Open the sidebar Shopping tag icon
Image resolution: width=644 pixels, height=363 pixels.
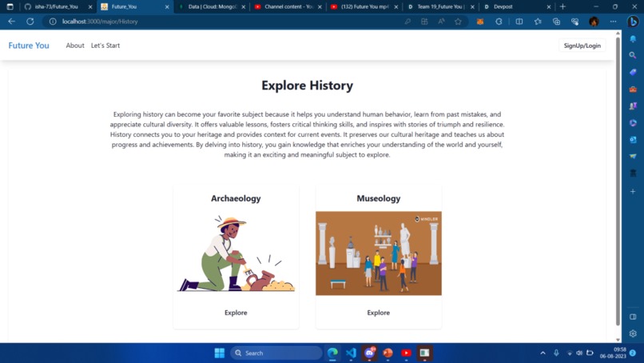(633, 72)
